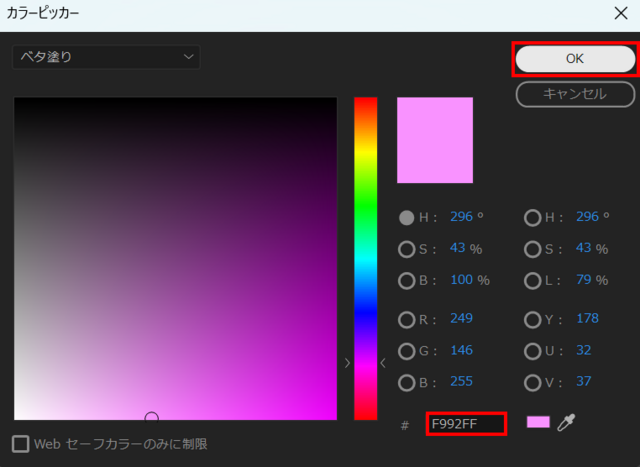Select the Green channel radio button
640x467 pixels.
[x=407, y=351]
